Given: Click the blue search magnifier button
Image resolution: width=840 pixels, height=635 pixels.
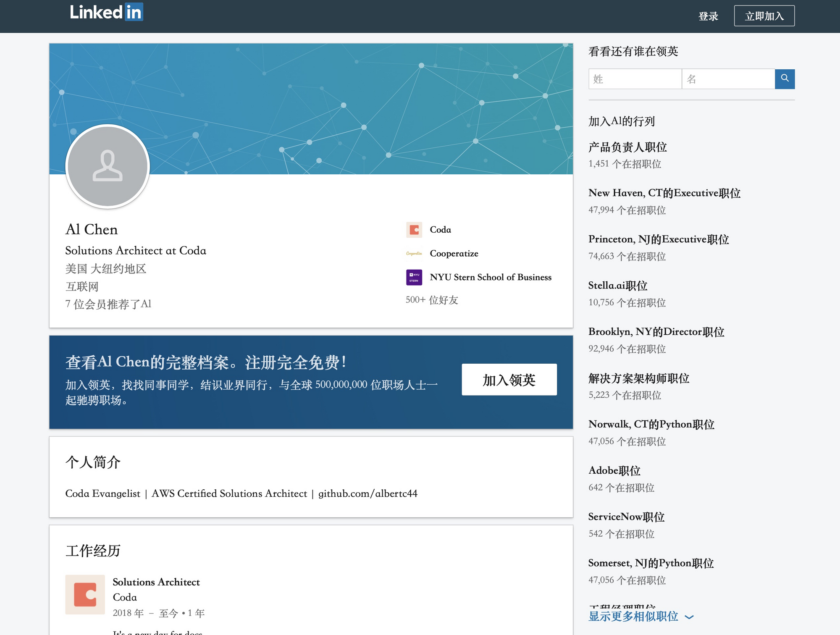Looking at the screenshot, I should (785, 79).
